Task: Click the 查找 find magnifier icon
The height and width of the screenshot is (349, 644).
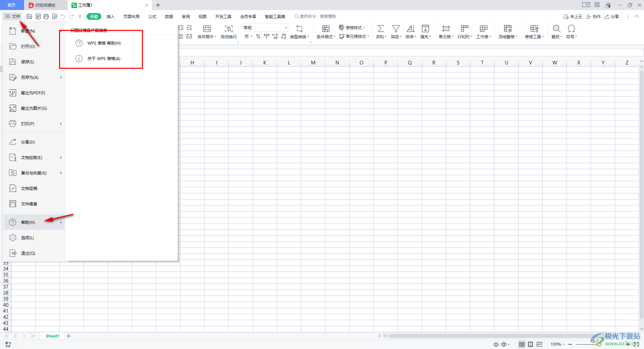Action: (557, 29)
